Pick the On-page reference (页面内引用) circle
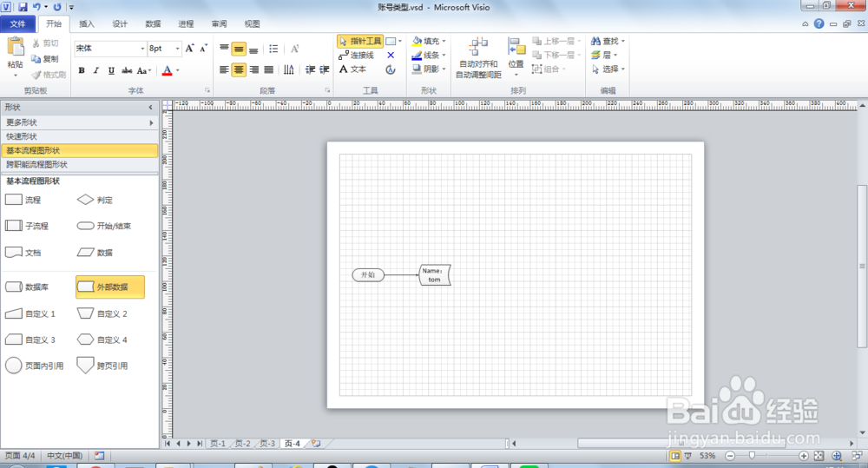Image resolution: width=868 pixels, height=468 pixels. click(x=35, y=366)
